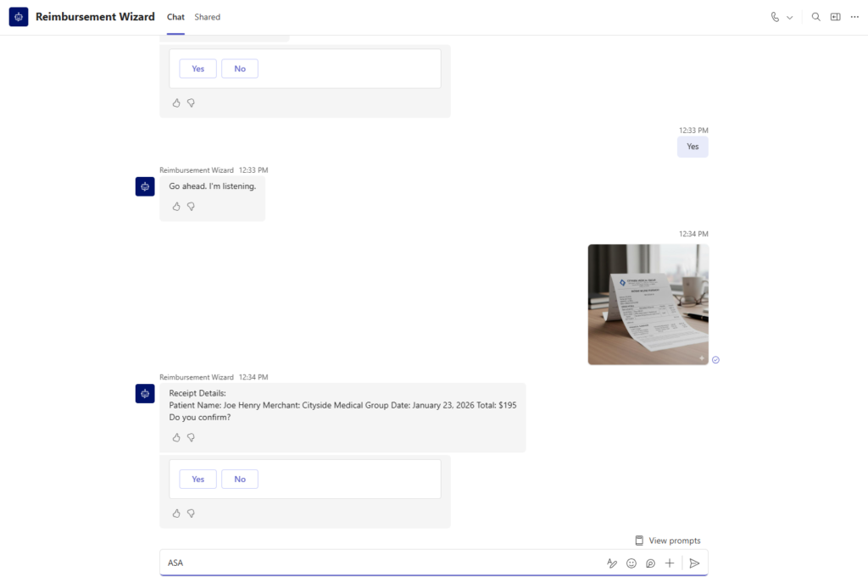Switch to the Shared tab
This screenshot has width=868, height=588.
point(207,17)
